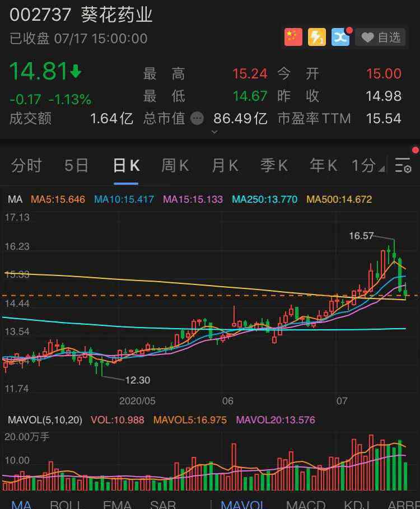Tap the stock code 002737
This screenshot has width=420, height=509.
(40, 15)
